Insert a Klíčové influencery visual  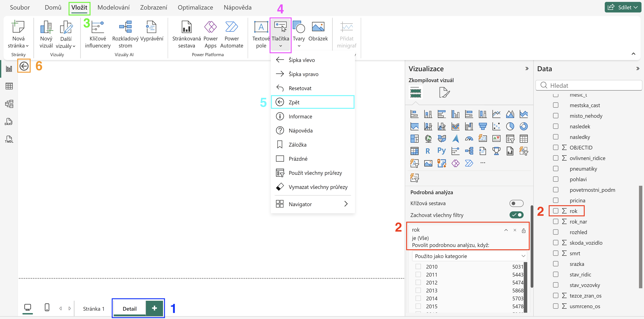point(97,35)
